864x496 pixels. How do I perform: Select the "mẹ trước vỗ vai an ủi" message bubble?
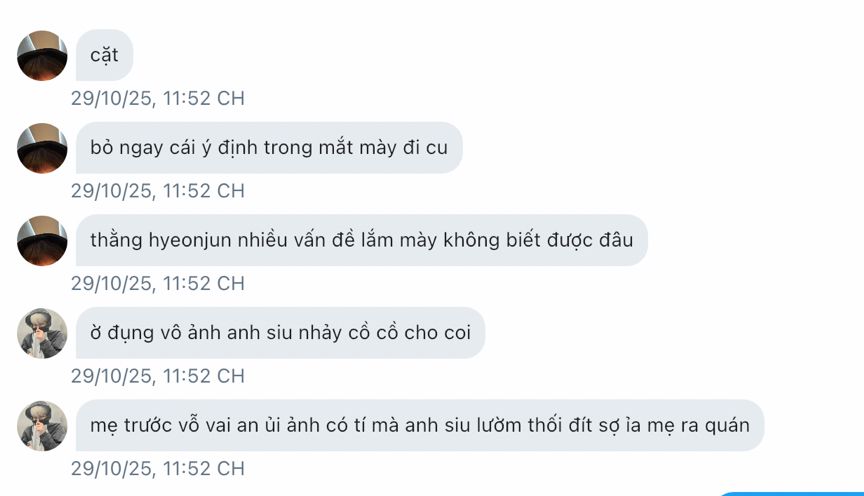coord(420,425)
